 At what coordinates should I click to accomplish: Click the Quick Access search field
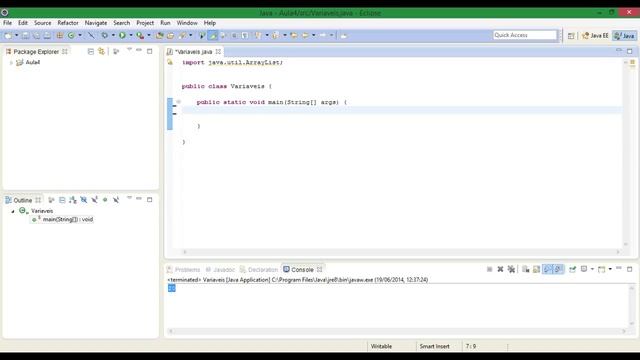(525, 36)
